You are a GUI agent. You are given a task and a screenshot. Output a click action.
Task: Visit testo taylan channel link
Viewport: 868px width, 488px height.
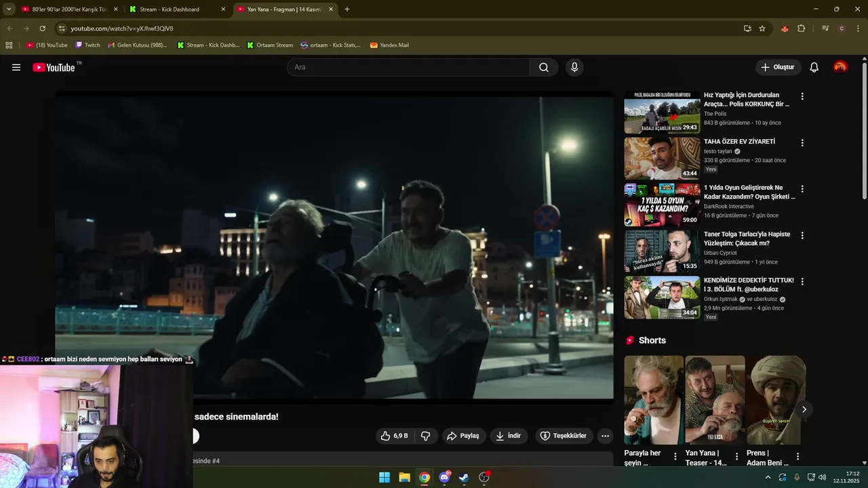(718, 151)
